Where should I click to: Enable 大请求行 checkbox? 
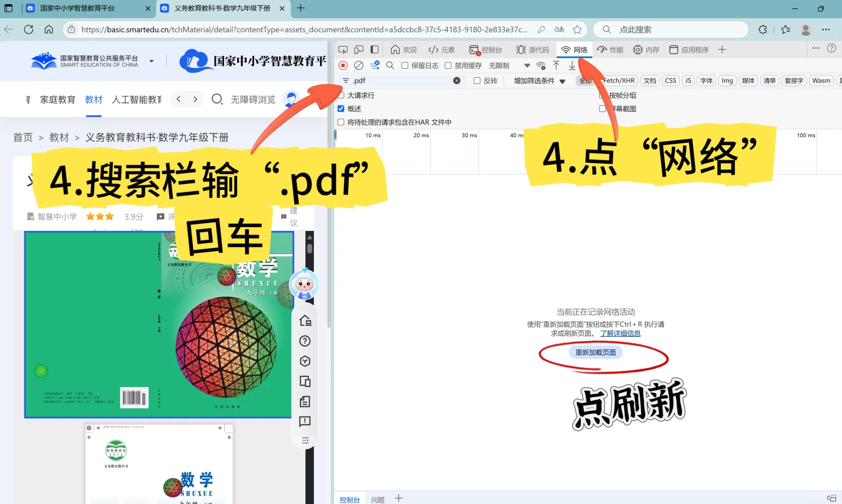(x=341, y=95)
